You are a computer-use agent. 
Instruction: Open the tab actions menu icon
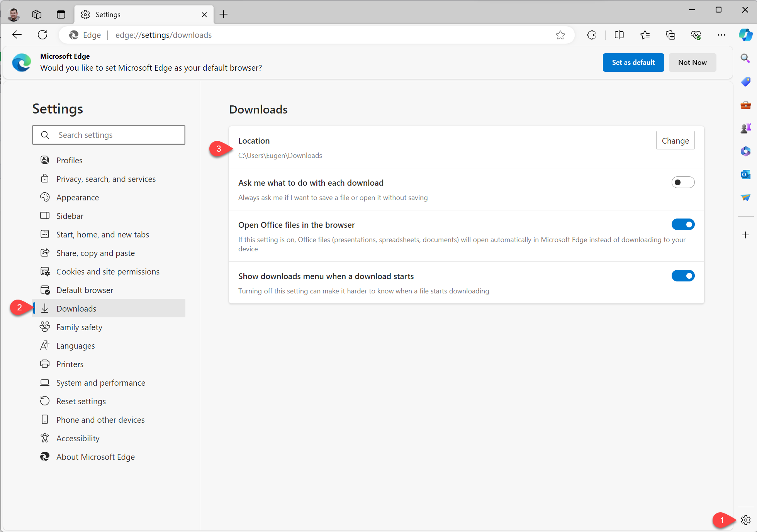(x=61, y=15)
